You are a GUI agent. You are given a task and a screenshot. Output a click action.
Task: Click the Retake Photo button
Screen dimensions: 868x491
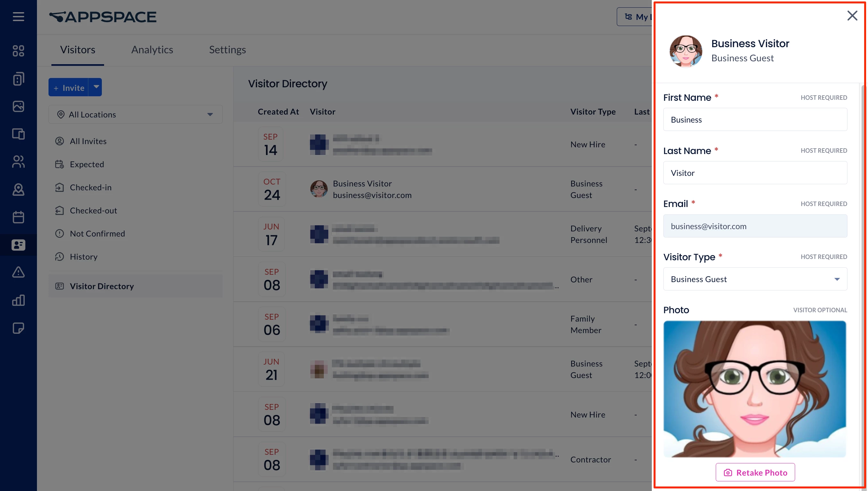coord(755,472)
